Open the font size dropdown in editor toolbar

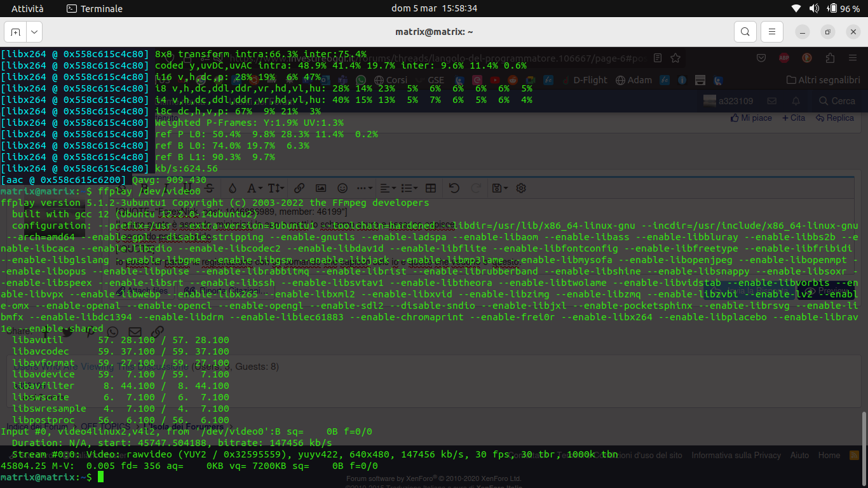point(276,188)
